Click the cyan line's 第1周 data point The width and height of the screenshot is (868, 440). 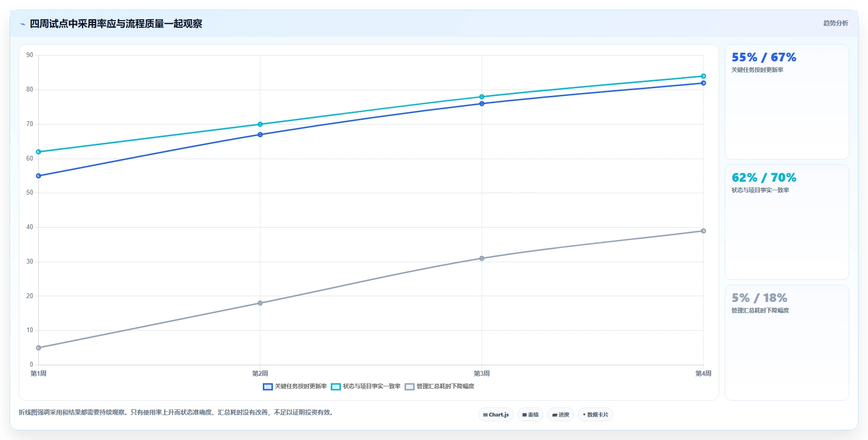(x=39, y=152)
